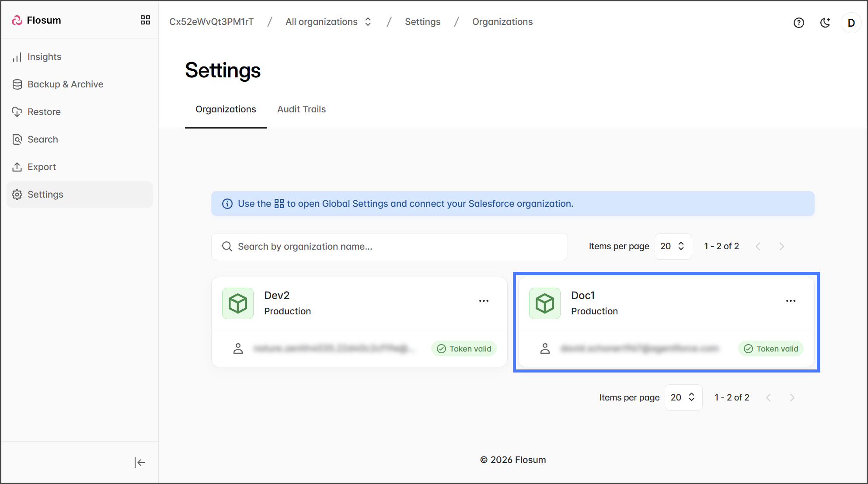Open Dev2 three-dot options menu

tap(484, 301)
